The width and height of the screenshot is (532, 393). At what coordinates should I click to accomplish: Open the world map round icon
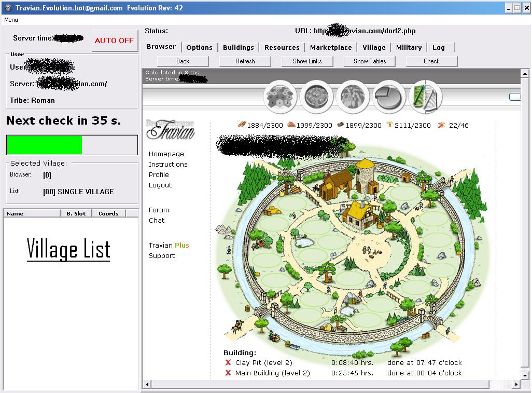click(352, 97)
